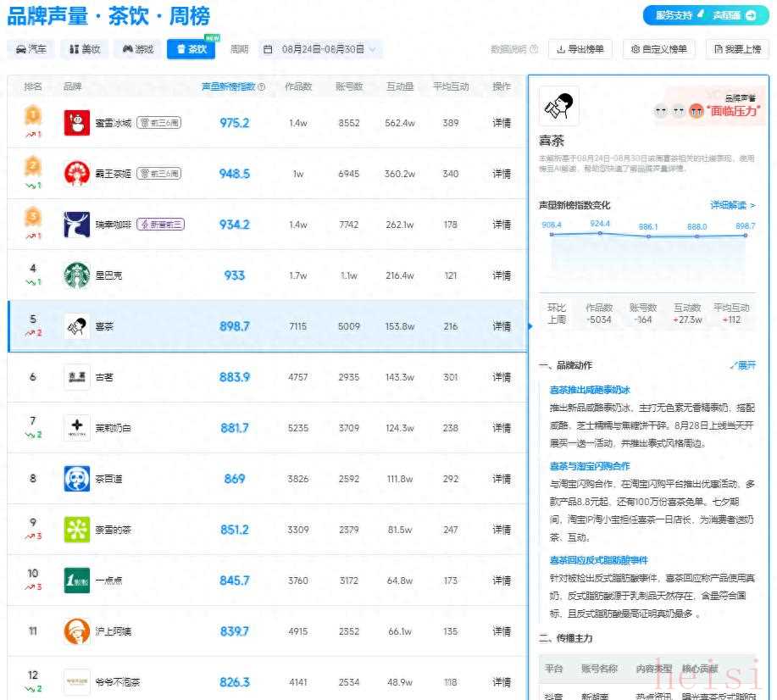
Task: Open 详情 for 茶百道
Action: pyautogui.click(x=502, y=479)
